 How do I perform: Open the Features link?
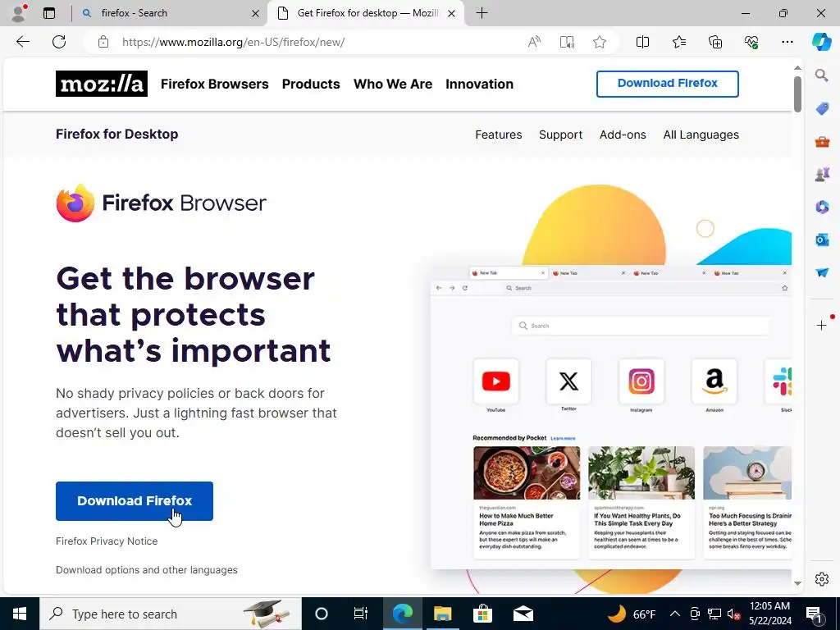[498, 135]
